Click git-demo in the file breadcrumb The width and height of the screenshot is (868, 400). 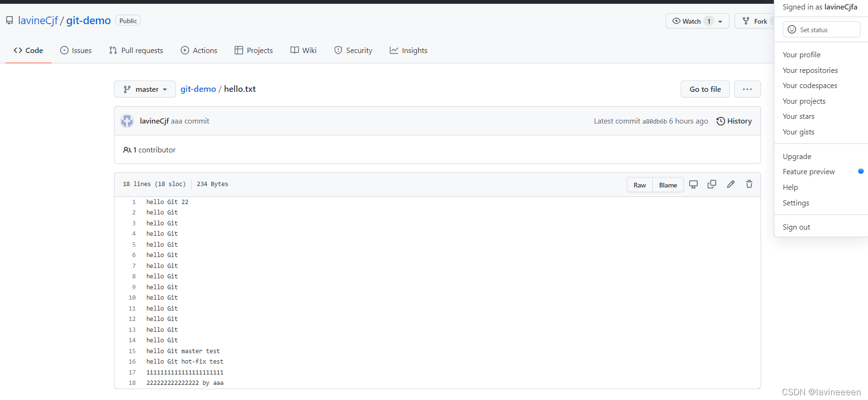pos(198,89)
